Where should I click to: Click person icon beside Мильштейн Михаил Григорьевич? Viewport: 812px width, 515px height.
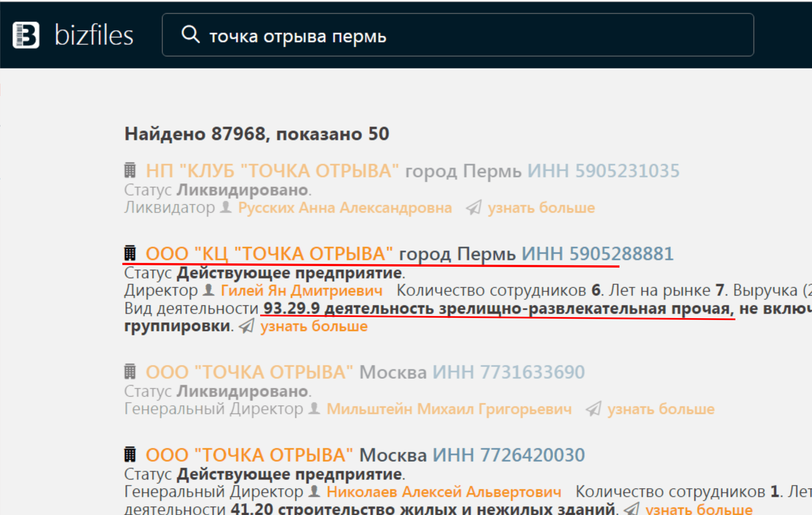coord(314,409)
